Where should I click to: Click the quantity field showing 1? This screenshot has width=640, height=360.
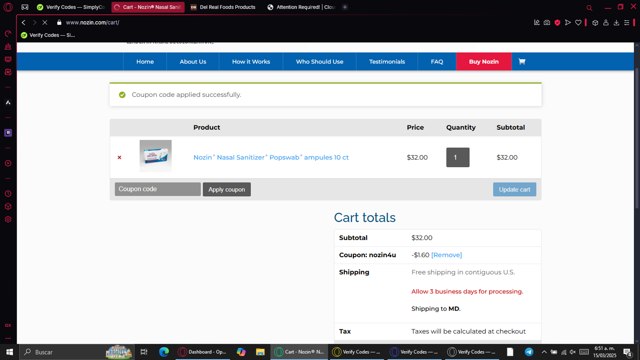(x=458, y=157)
